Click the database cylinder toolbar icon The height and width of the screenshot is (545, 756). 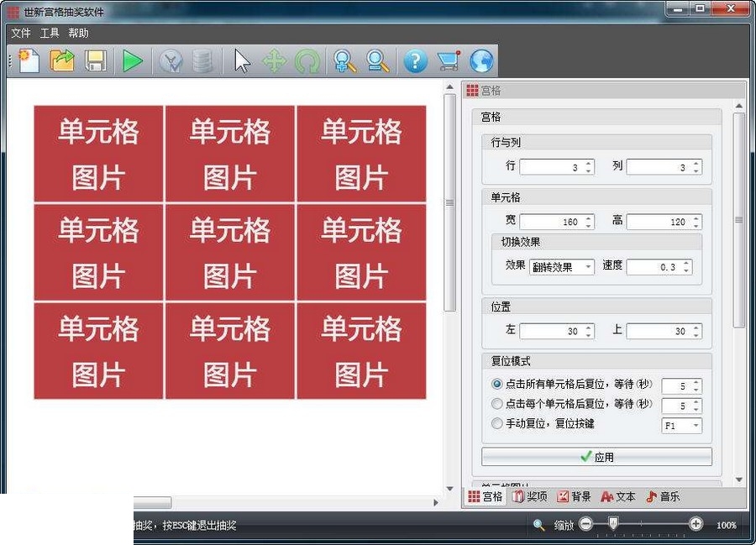coord(202,61)
